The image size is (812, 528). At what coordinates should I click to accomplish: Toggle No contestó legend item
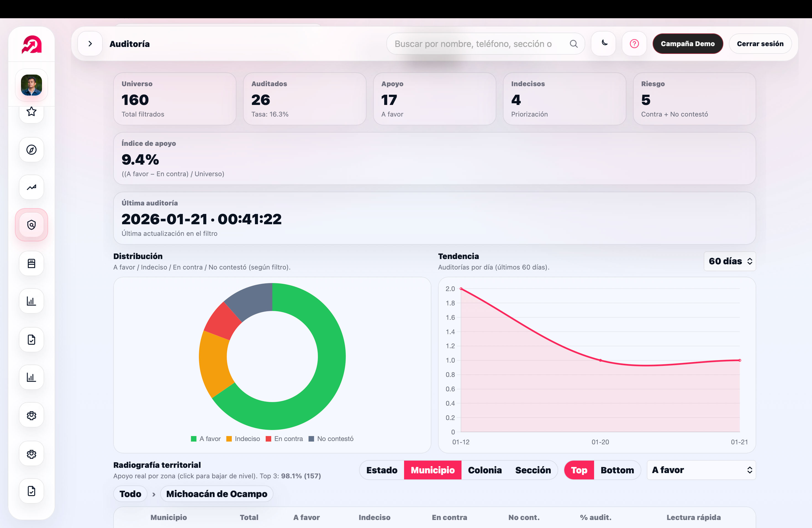pyautogui.click(x=331, y=439)
